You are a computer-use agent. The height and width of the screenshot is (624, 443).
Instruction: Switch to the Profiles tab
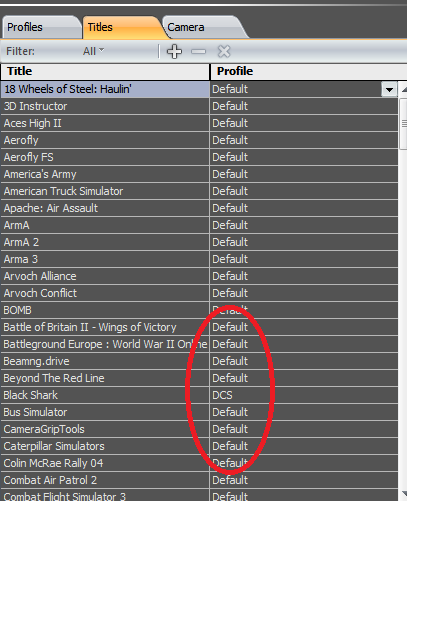tap(41, 27)
